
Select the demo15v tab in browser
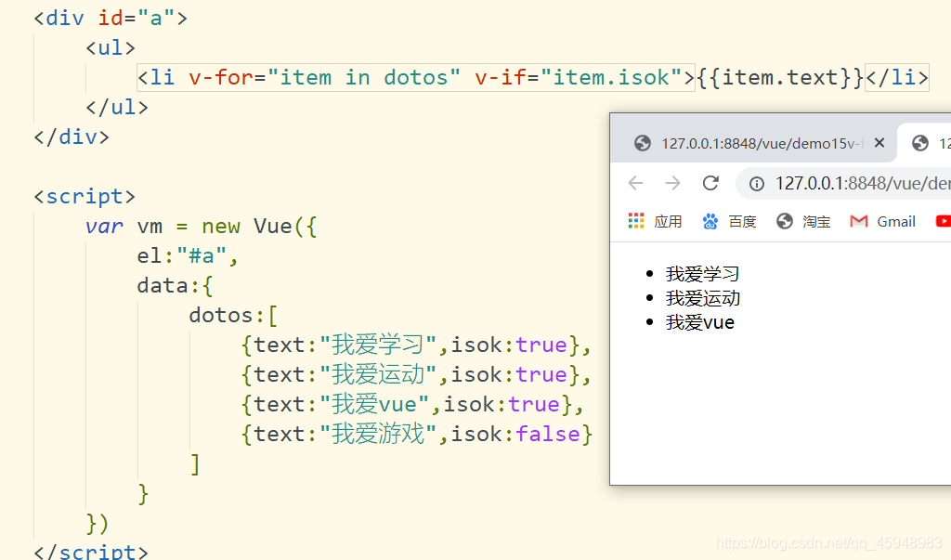coord(752,143)
